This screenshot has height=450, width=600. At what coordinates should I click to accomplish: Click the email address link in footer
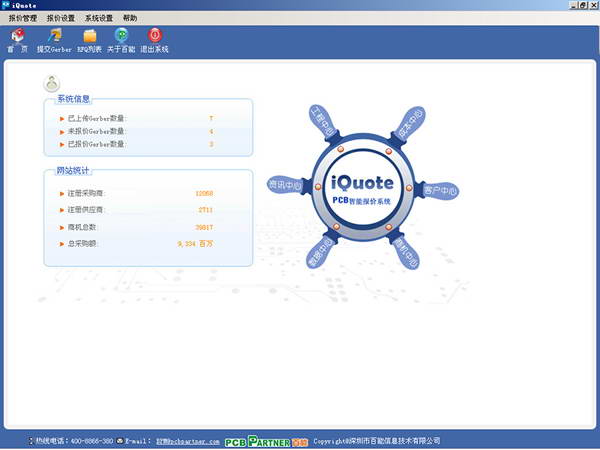pos(187,440)
